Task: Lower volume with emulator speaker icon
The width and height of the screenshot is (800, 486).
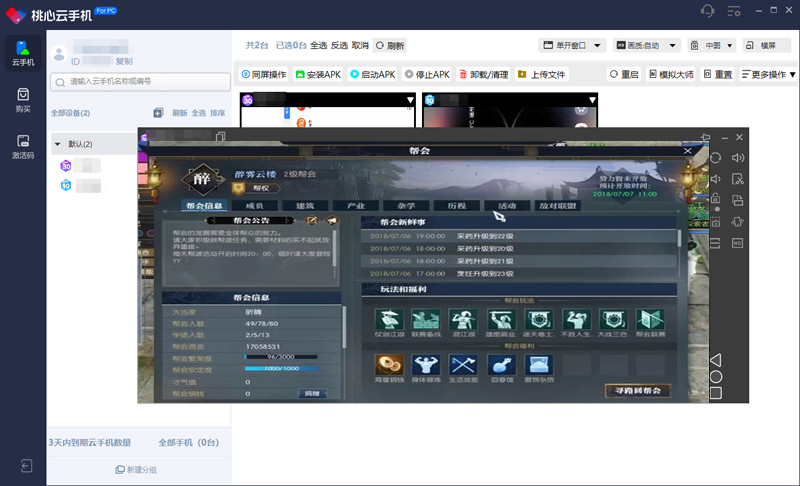Action: pos(715,179)
